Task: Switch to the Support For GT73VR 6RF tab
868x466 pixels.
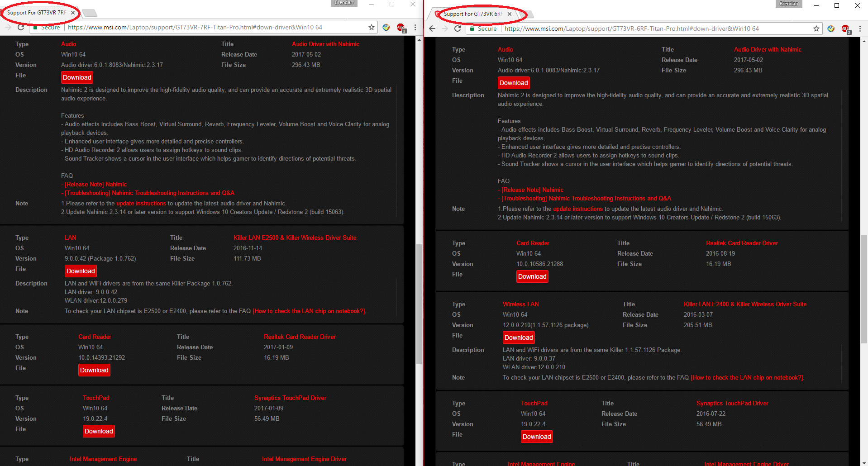Action: pyautogui.click(x=473, y=14)
